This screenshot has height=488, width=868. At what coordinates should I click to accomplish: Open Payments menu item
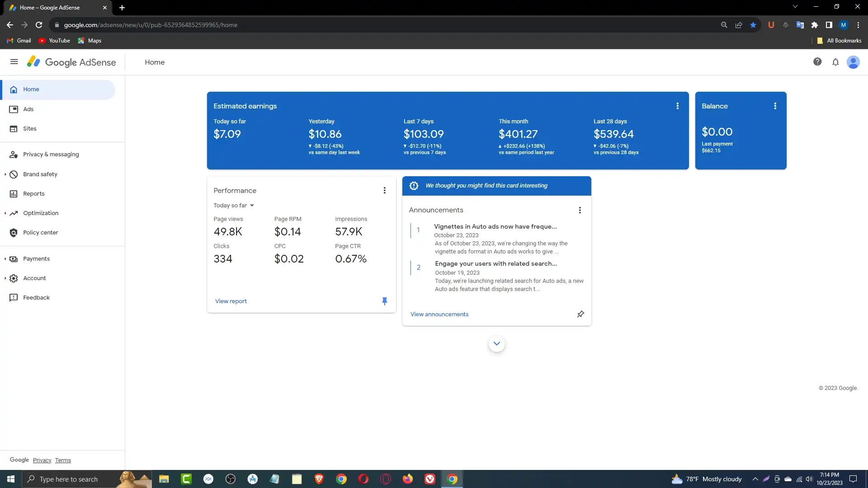click(x=36, y=259)
